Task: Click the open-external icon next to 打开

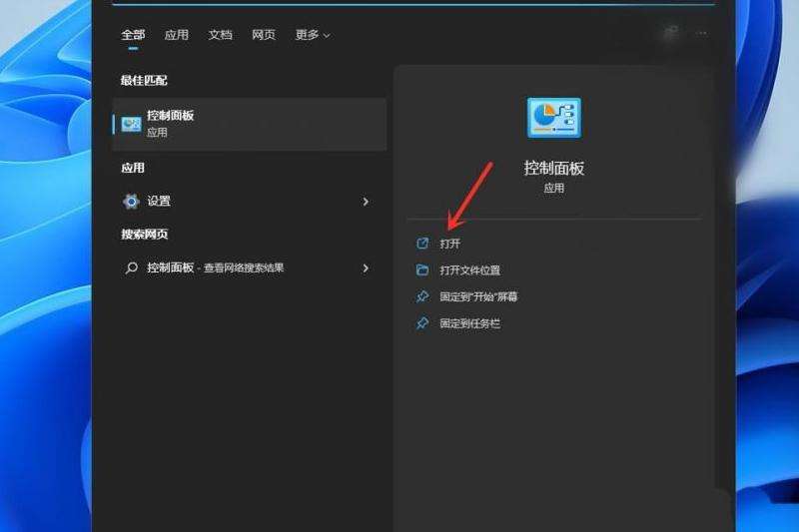Action: pyautogui.click(x=422, y=244)
